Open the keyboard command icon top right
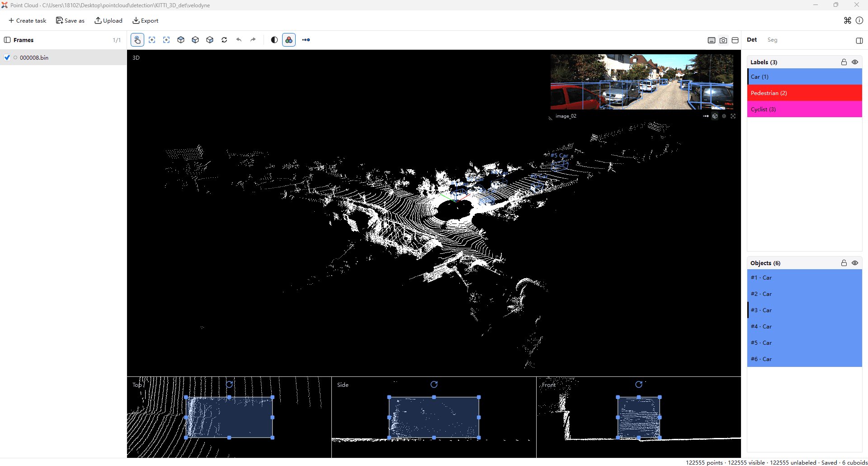868x466 pixels. (x=848, y=20)
